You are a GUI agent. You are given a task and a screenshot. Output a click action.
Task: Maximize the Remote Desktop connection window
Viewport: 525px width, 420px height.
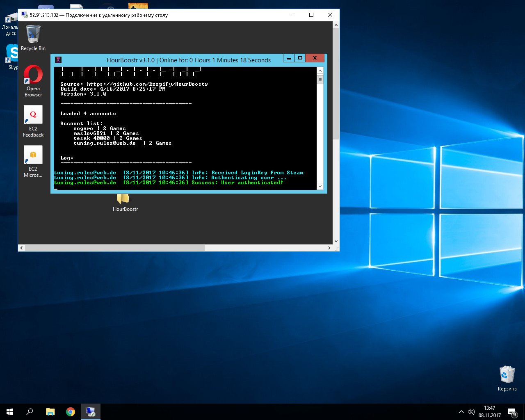pyautogui.click(x=311, y=15)
